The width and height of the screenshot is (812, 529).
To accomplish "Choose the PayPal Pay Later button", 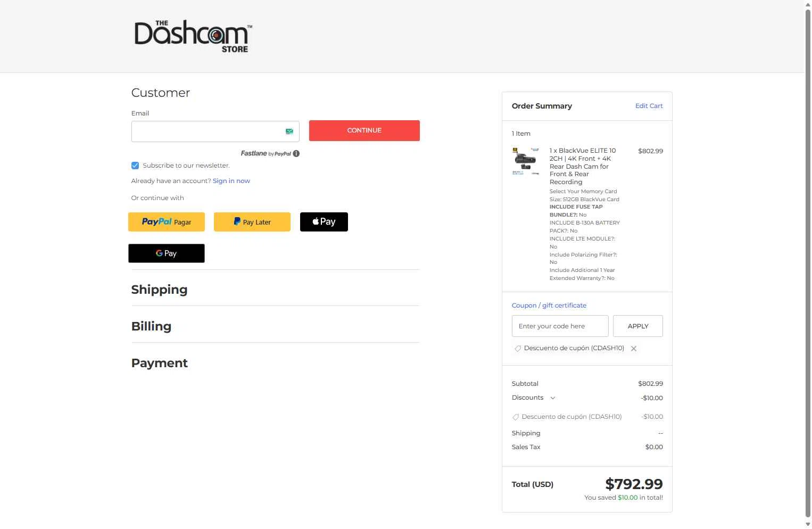I will pos(252,222).
